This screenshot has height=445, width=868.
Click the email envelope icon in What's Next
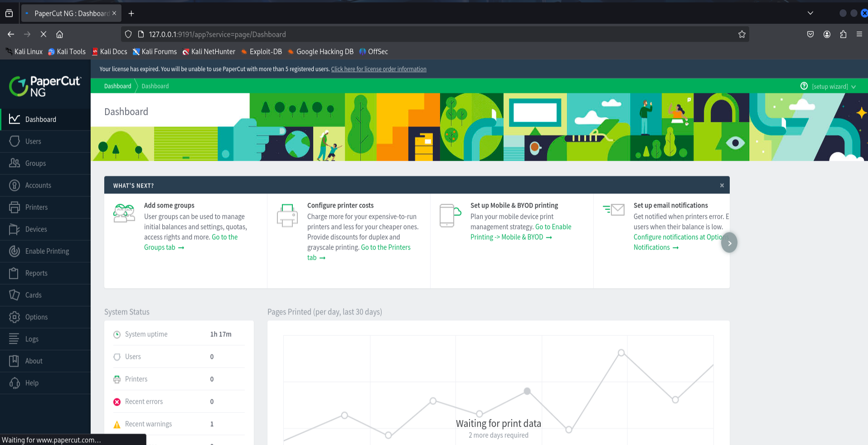pos(614,209)
